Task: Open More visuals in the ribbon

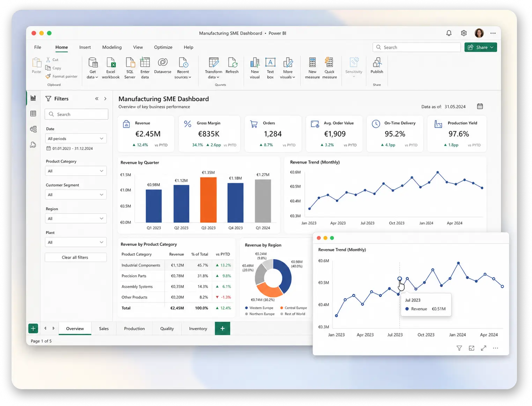Action: coord(288,68)
